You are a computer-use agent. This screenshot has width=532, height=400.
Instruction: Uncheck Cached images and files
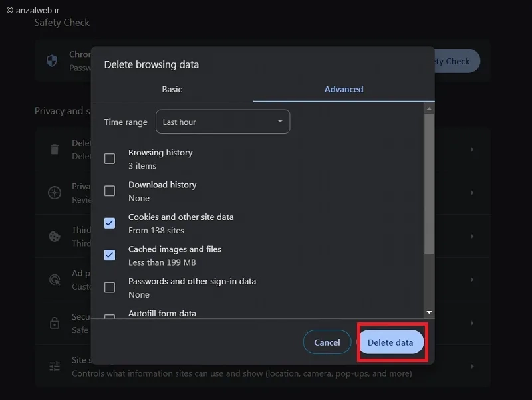click(x=110, y=255)
